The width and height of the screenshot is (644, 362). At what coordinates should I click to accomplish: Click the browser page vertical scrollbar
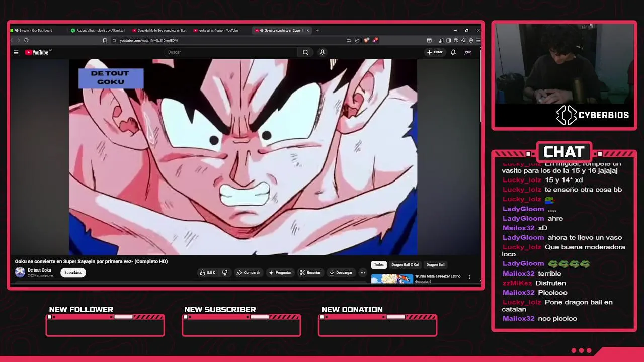481,85
